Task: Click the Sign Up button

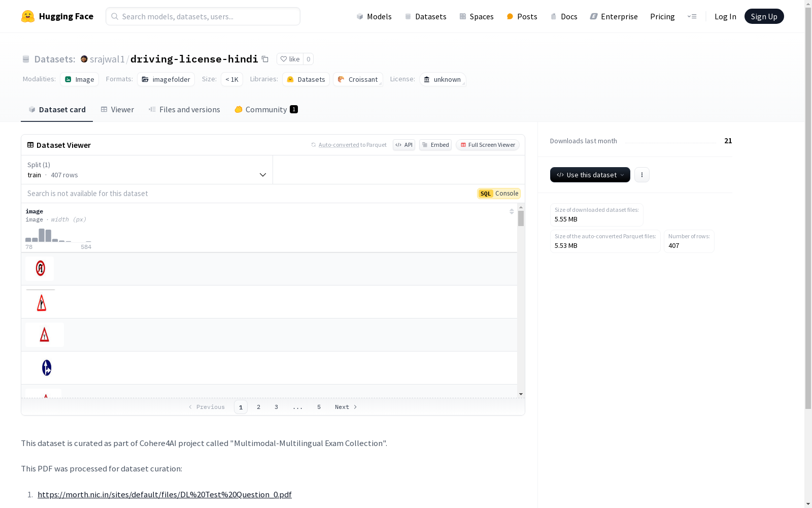Action: click(764, 16)
